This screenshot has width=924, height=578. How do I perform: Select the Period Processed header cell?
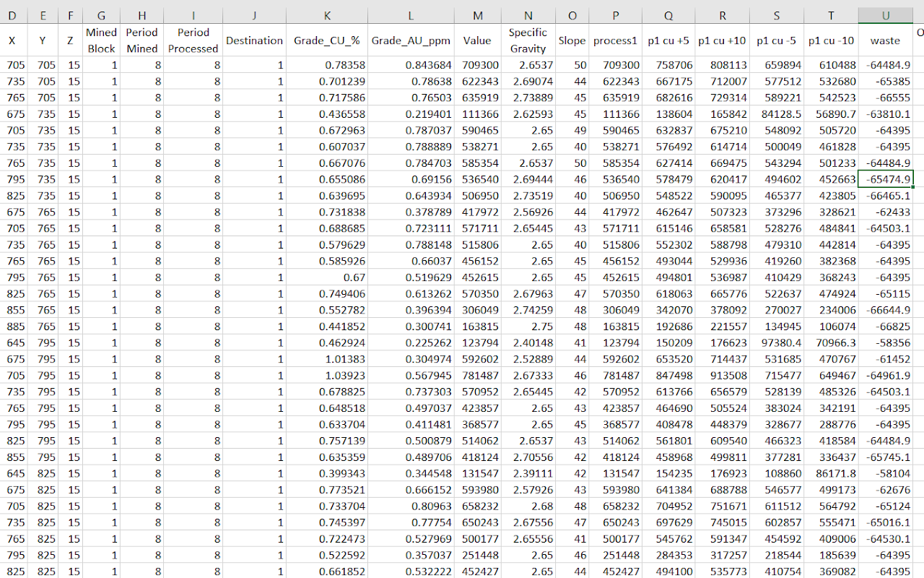click(193, 40)
